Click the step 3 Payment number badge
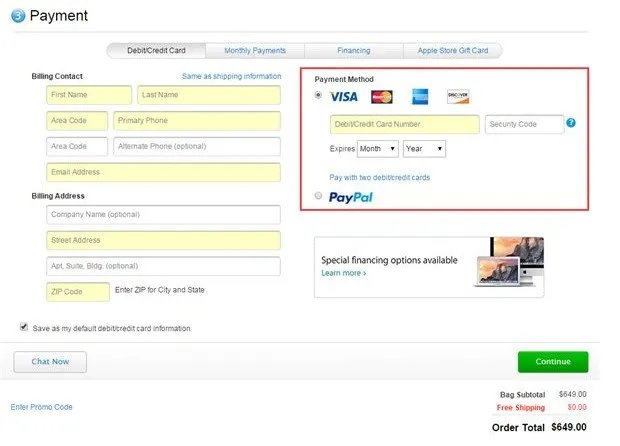Image resolution: width=620 pixels, height=446 pixels. pyautogui.click(x=18, y=16)
